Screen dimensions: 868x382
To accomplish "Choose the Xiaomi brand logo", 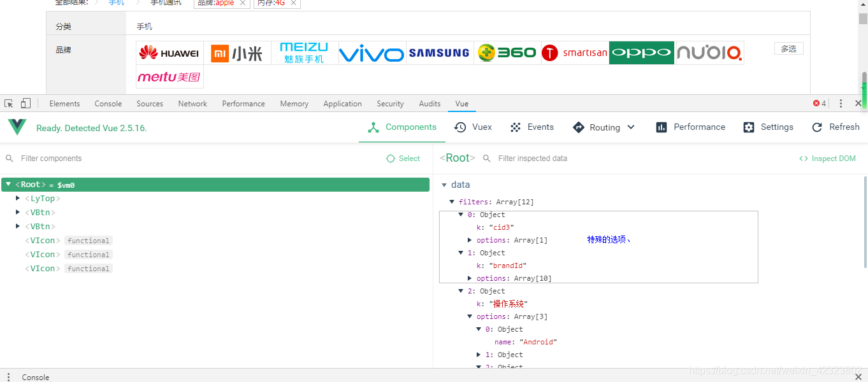I will pyautogui.click(x=237, y=53).
